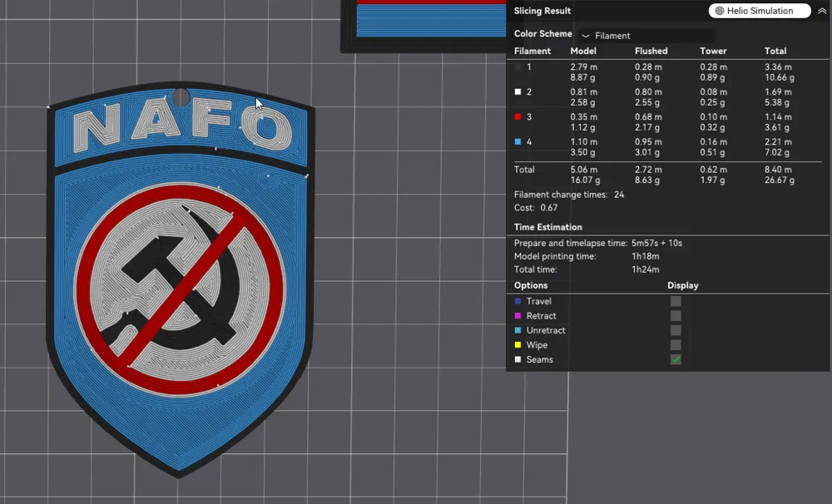This screenshot has width=832, height=504.
Task: Open the Color Scheme Filament dropdown
Action: coord(646,36)
